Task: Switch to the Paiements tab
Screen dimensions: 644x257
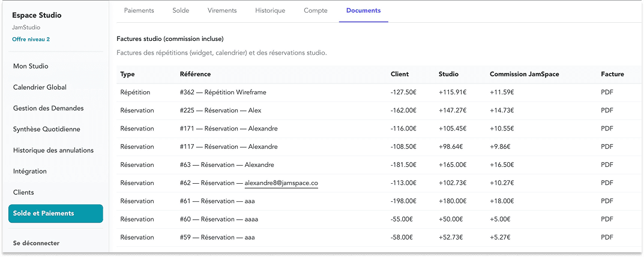Action: [x=139, y=11]
